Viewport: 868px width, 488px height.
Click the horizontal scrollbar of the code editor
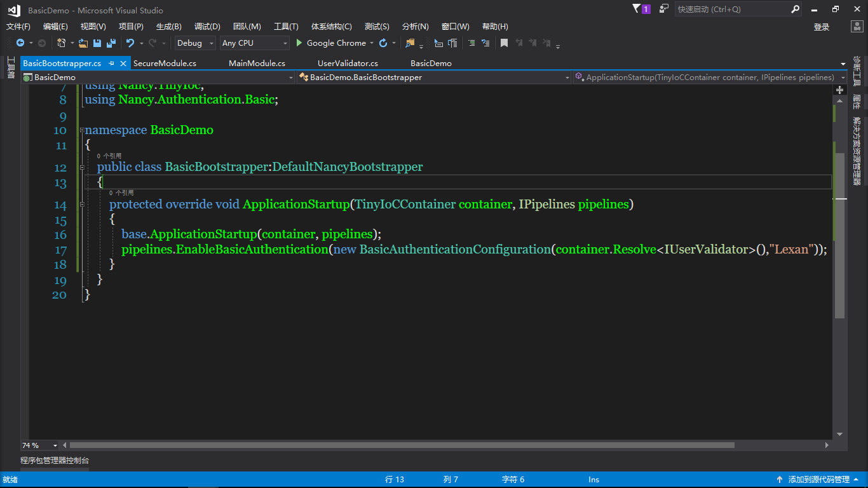pos(402,445)
